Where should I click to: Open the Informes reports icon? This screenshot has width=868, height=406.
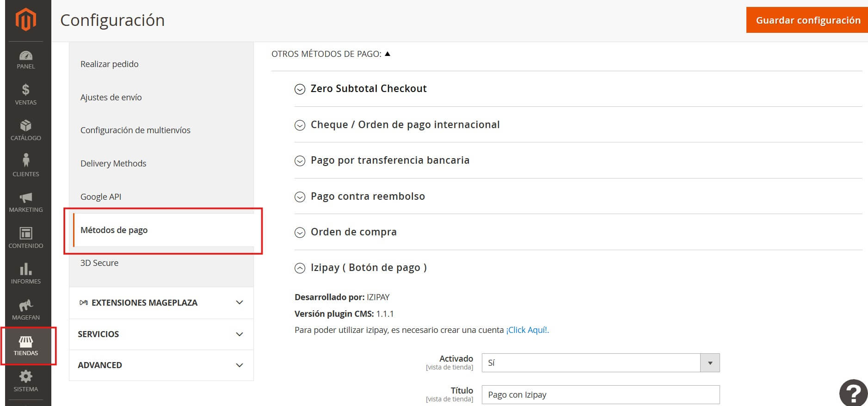tap(26, 273)
